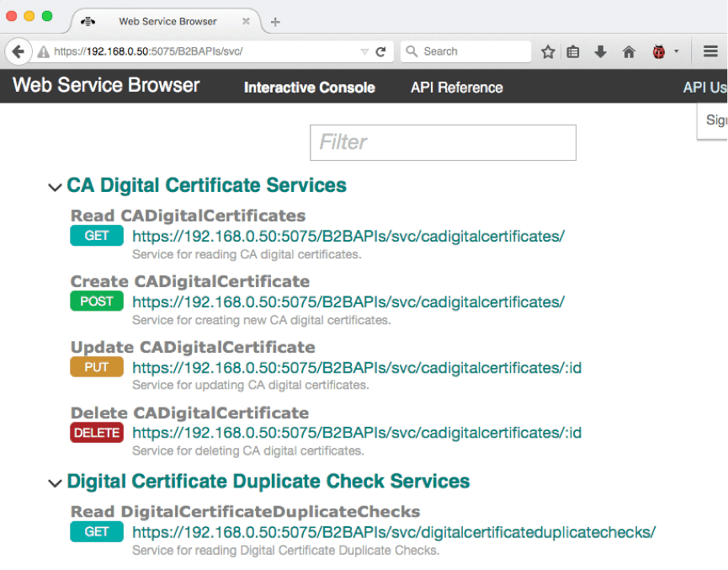
Task: Click the DELETE method badge
Action: point(97,433)
